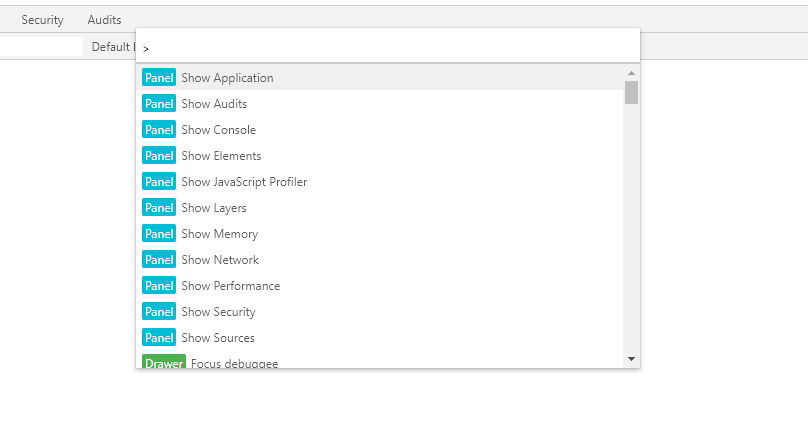Click the command list scrollbar thumb

click(x=631, y=92)
